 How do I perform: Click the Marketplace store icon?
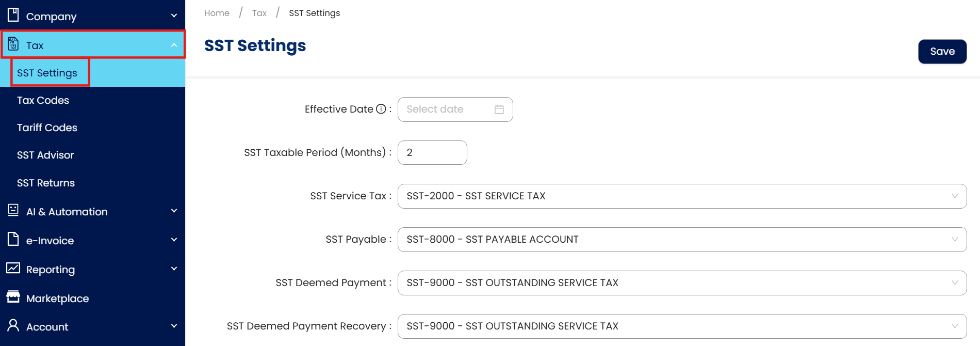tap(13, 297)
